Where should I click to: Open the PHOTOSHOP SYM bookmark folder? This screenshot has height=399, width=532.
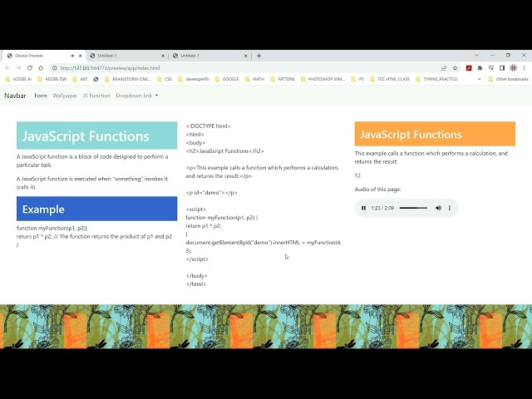point(323,79)
